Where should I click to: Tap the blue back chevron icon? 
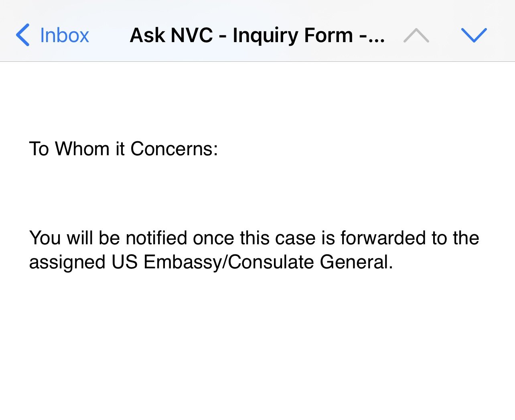pyautogui.click(x=23, y=35)
